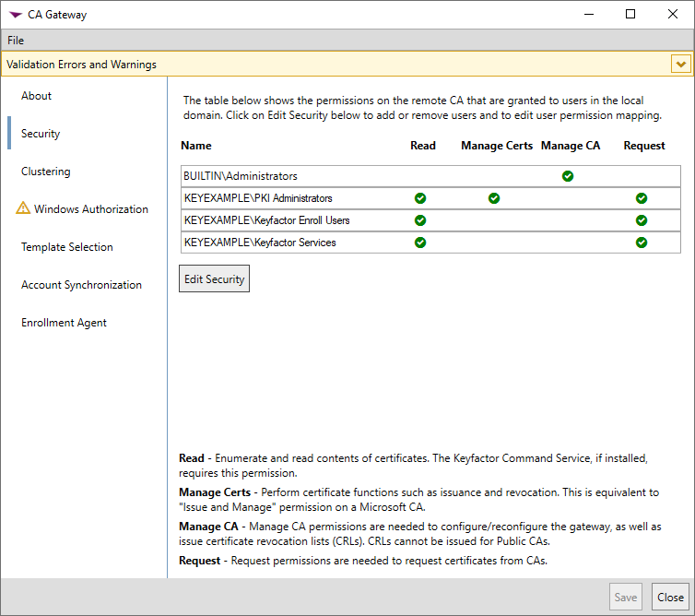Select Account Synchronization in the sidebar

pyautogui.click(x=82, y=285)
